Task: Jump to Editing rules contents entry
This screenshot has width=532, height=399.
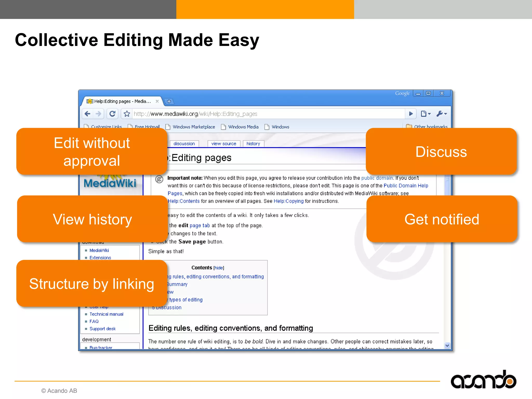Action: pyautogui.click(x=215, y=277)
